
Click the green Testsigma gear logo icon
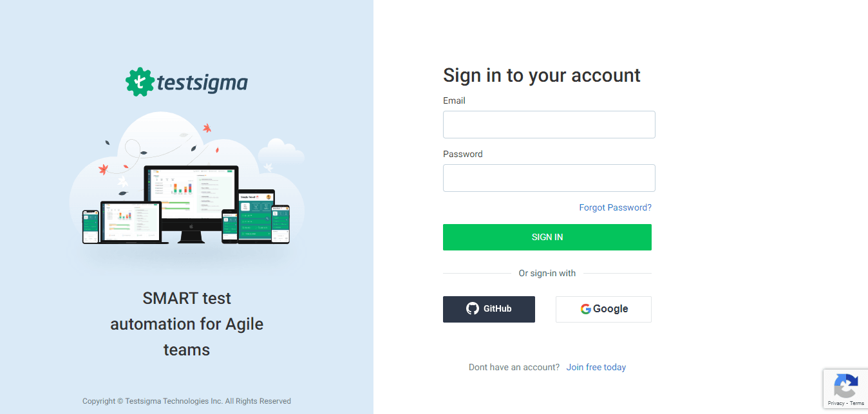pyautogui.click(x=139, y=82)
